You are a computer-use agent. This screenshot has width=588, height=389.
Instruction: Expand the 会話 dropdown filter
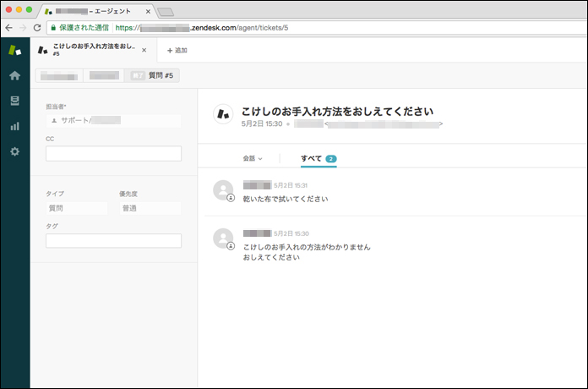click(253, 158)
